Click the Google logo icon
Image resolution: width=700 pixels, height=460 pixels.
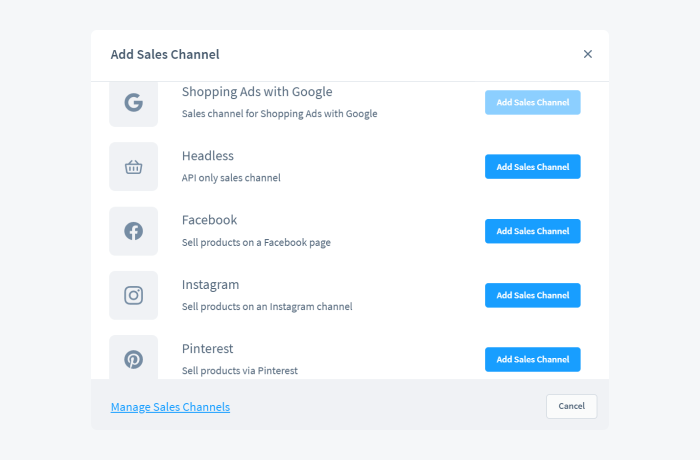(133, 102)
